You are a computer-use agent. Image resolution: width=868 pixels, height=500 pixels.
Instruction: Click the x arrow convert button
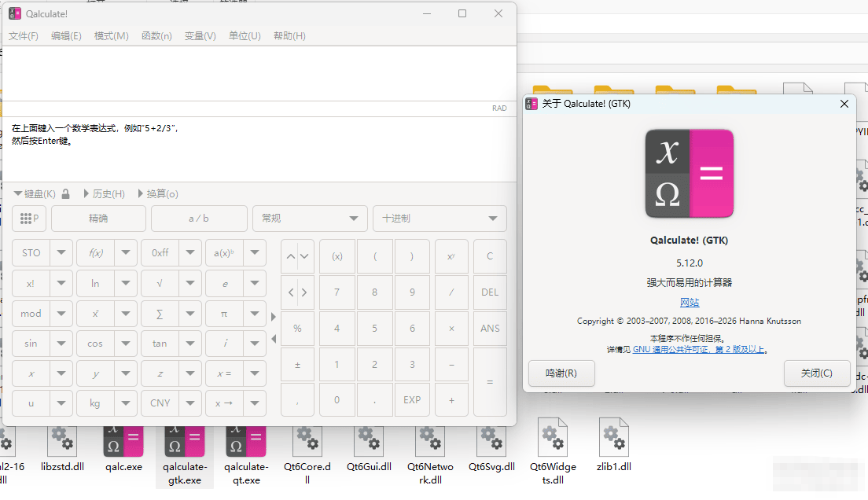[224, 403]
